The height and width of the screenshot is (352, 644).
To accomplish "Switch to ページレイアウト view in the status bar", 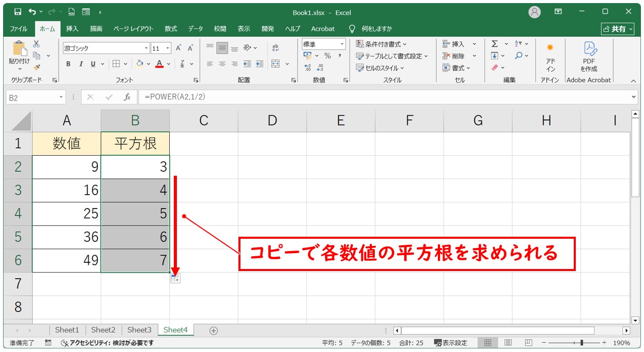I will point(508,343).
